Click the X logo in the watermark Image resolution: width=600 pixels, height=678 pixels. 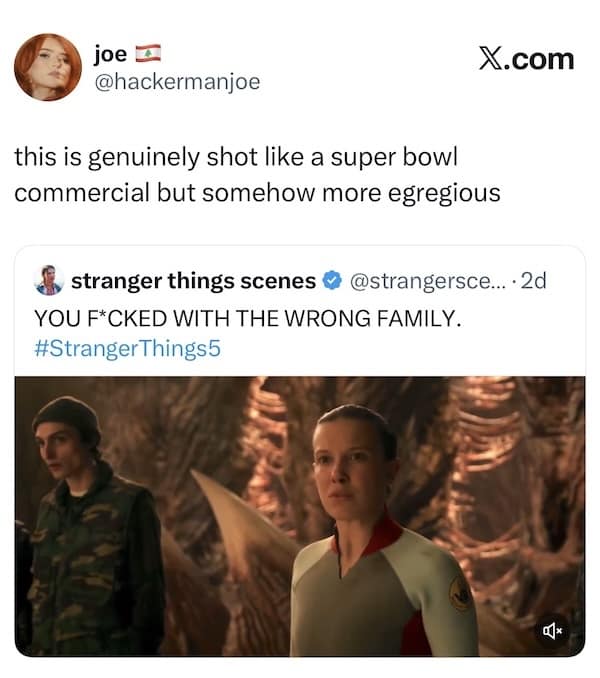tap(490, 59)
